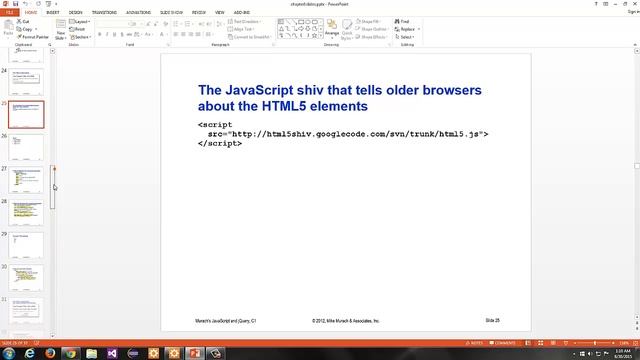Switch to the ANIMATIONS tab
The height and width of the screenshot is (360, 640).
point(138,12)
